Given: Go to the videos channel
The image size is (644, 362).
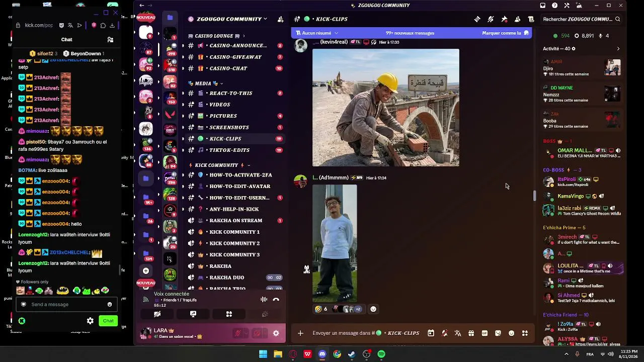Looking at the screenshot, I should tap(234, 105).
